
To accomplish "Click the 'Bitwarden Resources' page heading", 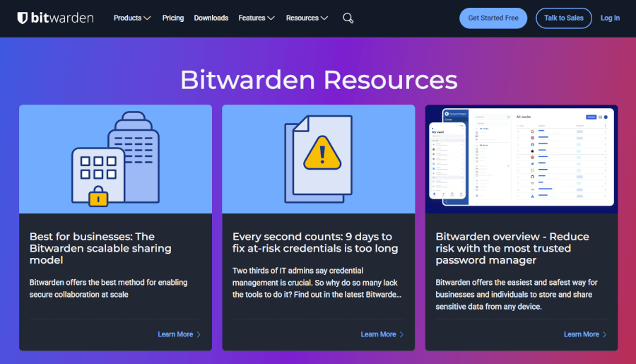I will pyautogui.click(x=319, y=80).
